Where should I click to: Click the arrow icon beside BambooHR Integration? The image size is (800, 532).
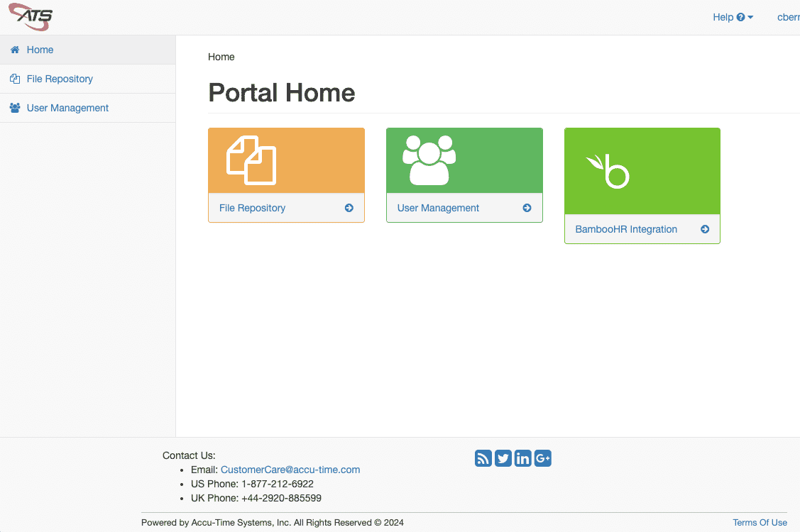pyautogui.click(x=705, y=230)
